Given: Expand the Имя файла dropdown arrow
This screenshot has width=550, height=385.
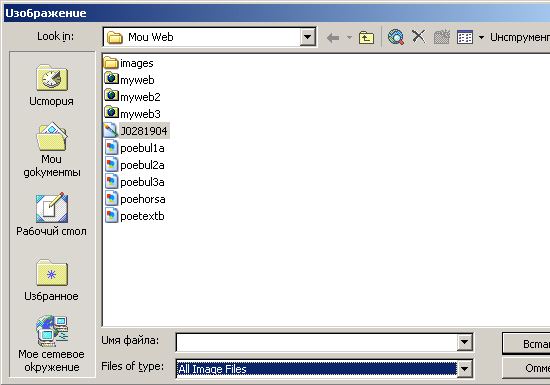Looking at the screenshot, I should point(464,342).
